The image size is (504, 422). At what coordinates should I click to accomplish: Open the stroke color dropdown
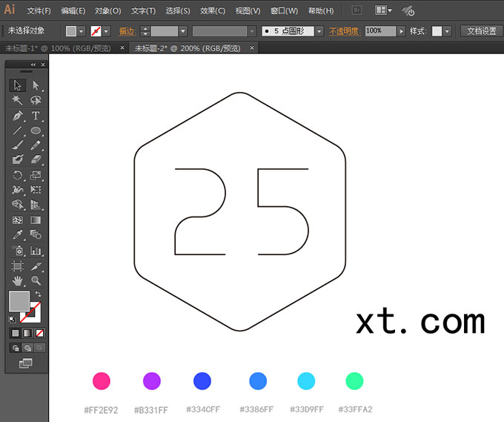pyautogui.click(x=106, y=31)
